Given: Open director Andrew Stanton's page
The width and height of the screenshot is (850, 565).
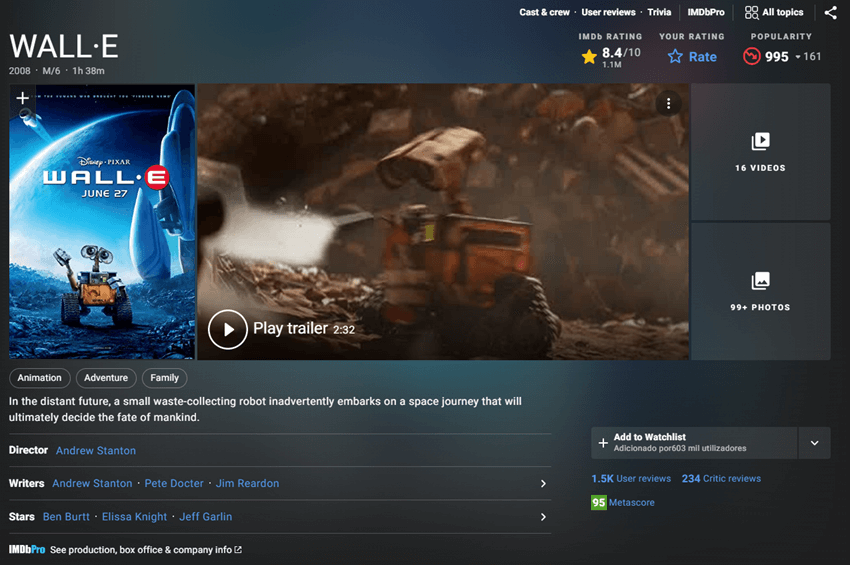Looking at the screenshot, I should point(96,451).
